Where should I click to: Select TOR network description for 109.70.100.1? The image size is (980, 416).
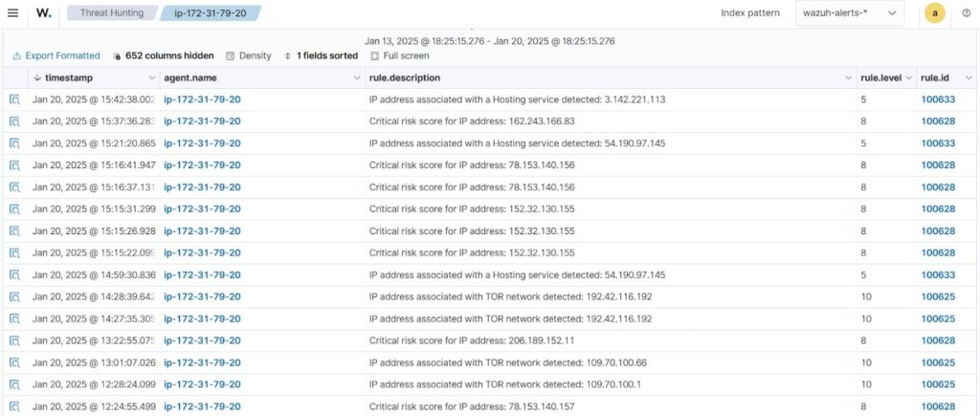pos(505,384)
